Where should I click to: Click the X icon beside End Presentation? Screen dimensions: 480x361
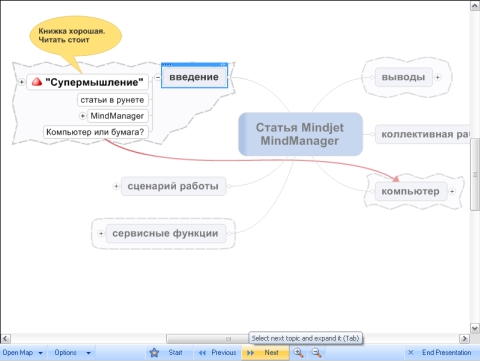tap(411, 352)
